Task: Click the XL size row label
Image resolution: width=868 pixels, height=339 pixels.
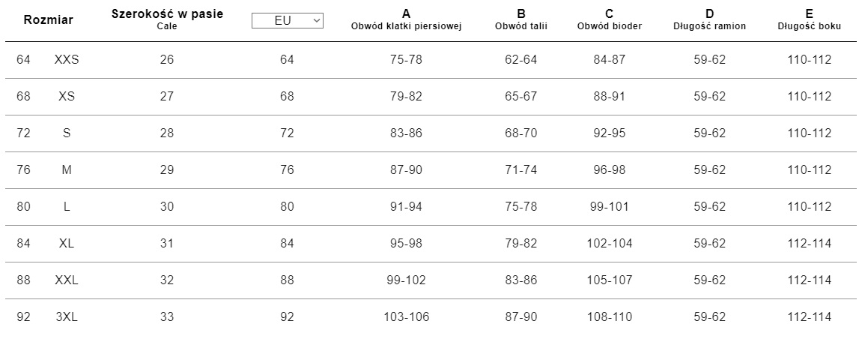Action: point(67,244)
